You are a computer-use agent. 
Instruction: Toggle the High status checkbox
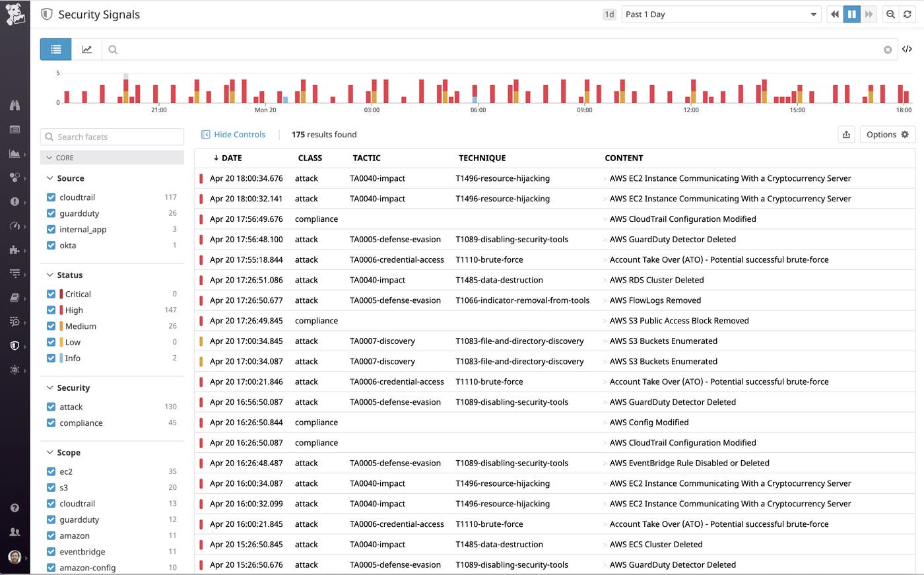pyautogui.click(x=51, y=310)
